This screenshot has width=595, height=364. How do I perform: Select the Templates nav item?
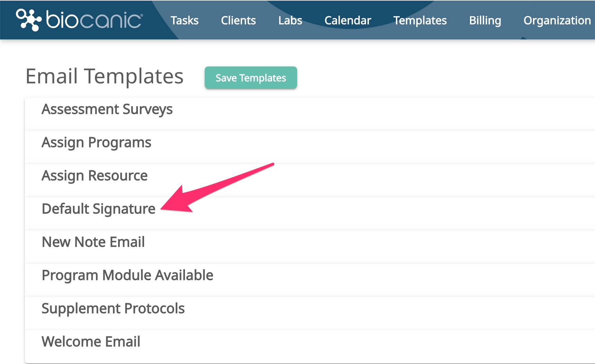coord(420,20)
